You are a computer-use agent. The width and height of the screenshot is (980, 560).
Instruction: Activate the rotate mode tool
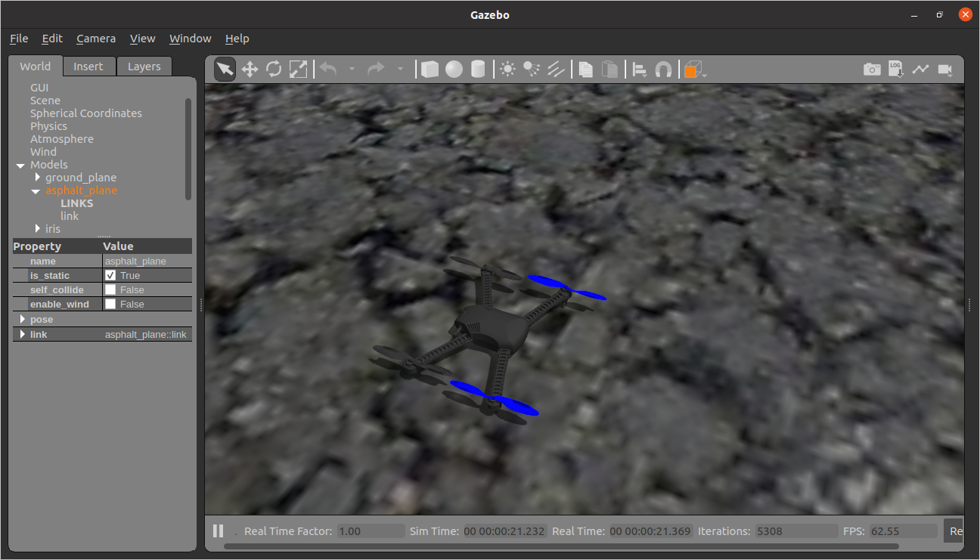coord(274,70)
